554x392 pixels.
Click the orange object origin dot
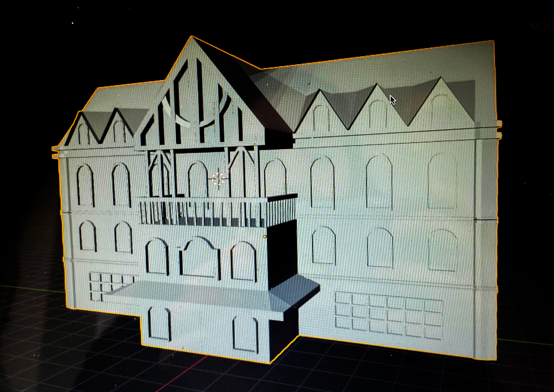click(265, 237)
